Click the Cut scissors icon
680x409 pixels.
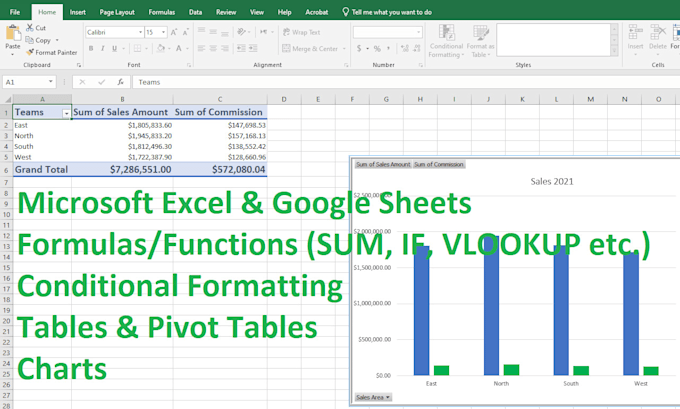point(29,28)
